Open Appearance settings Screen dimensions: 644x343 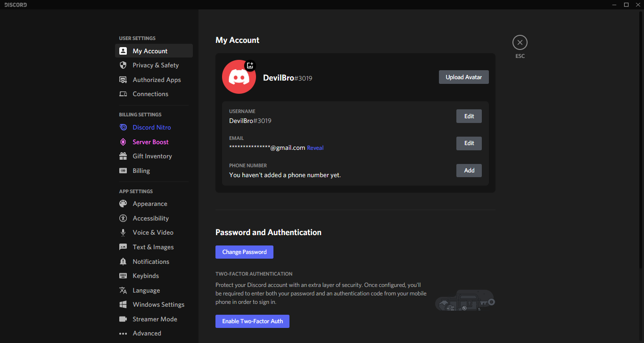[154, 204]
